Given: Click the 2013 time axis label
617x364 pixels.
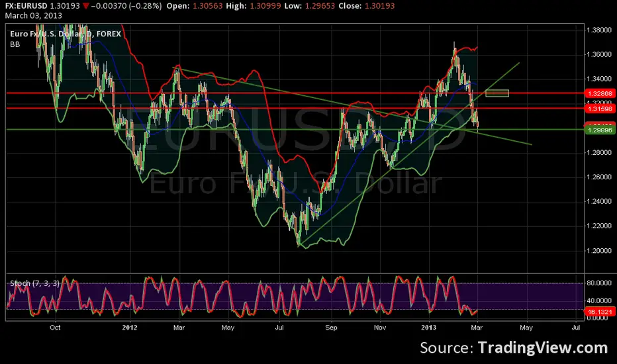Looking at the screenshot, I should (x=428, y=328).
